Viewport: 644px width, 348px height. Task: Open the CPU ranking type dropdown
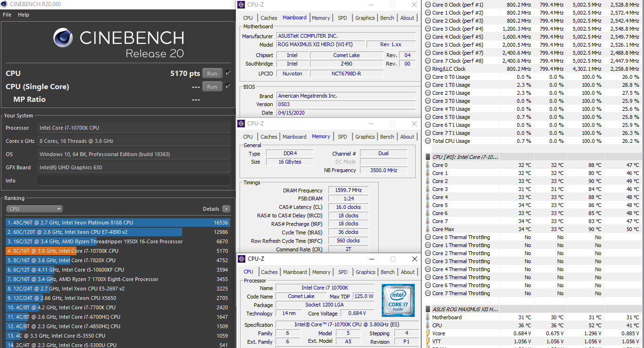(x=34, y=209)
